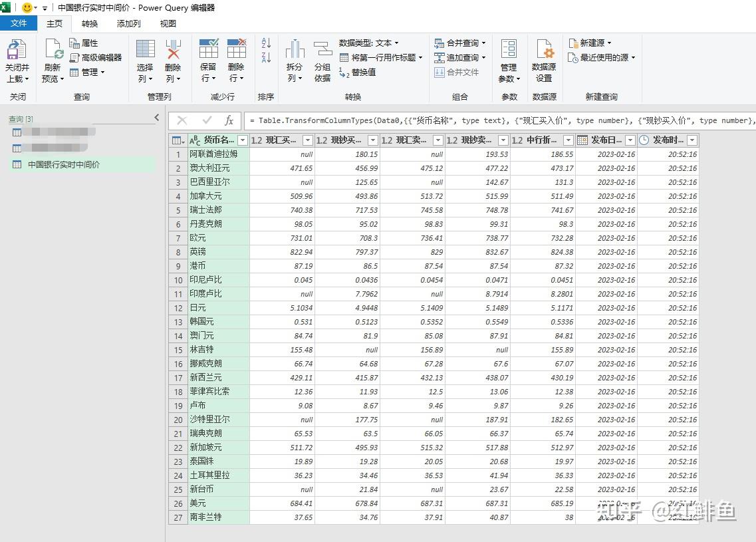Screen dimensions: 756x542
Task: Click the smiley feedback icon in title bar
Action: click(27, 8)
